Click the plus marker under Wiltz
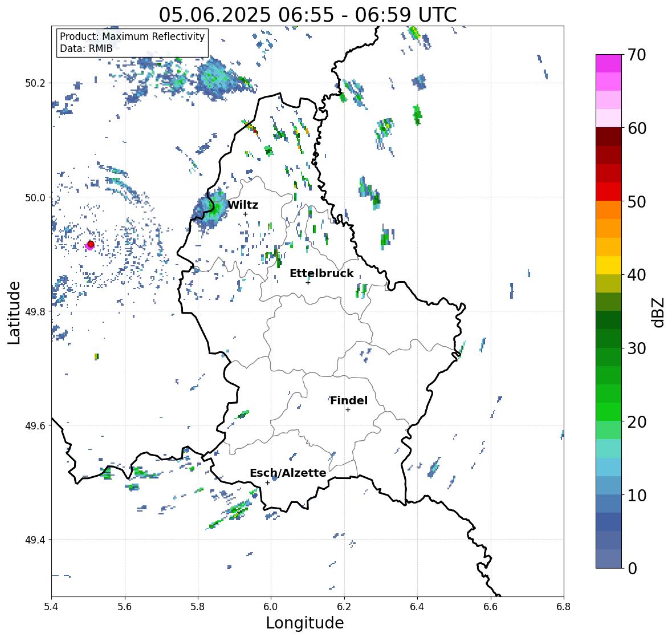This screenshot has width=672, height=637. 246,214
